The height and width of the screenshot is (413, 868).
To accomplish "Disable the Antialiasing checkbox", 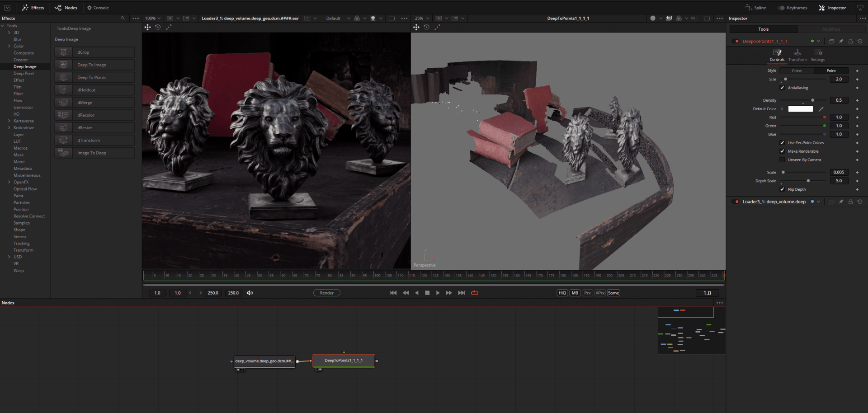I will 783,88.
